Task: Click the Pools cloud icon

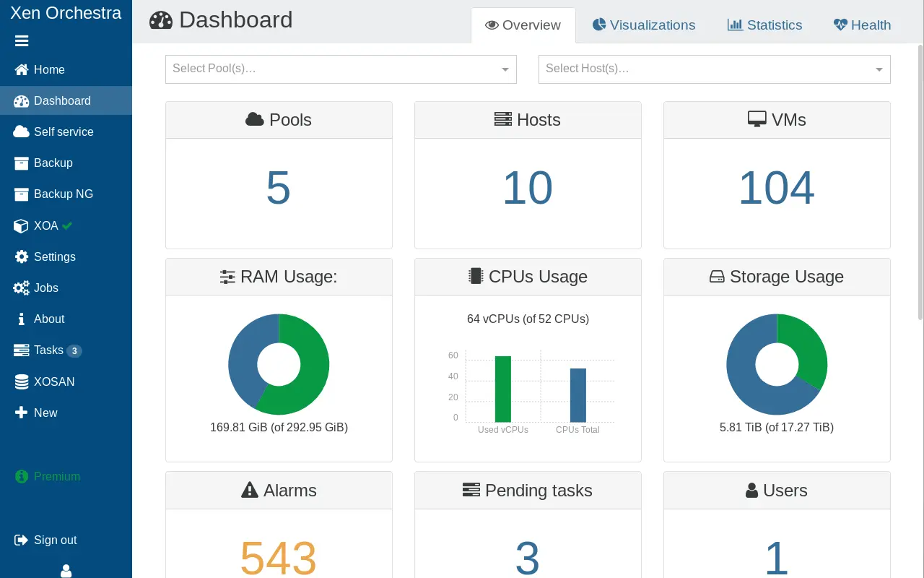Action: 255,119
